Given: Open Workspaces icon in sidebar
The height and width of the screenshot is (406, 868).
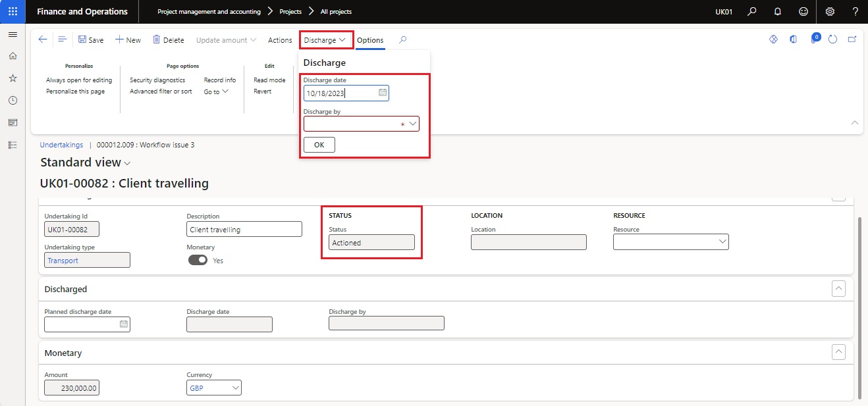Looking at the screenshot, I should click(13, 122).
